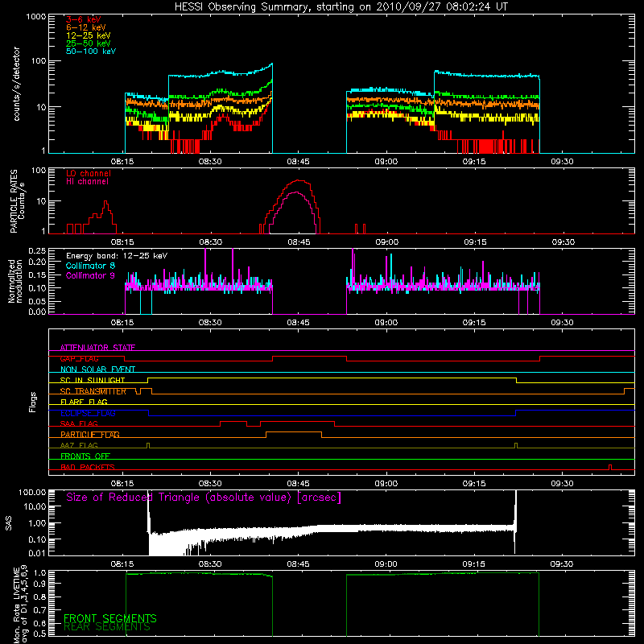Click the SAA_FLAG label

[79, 424]
